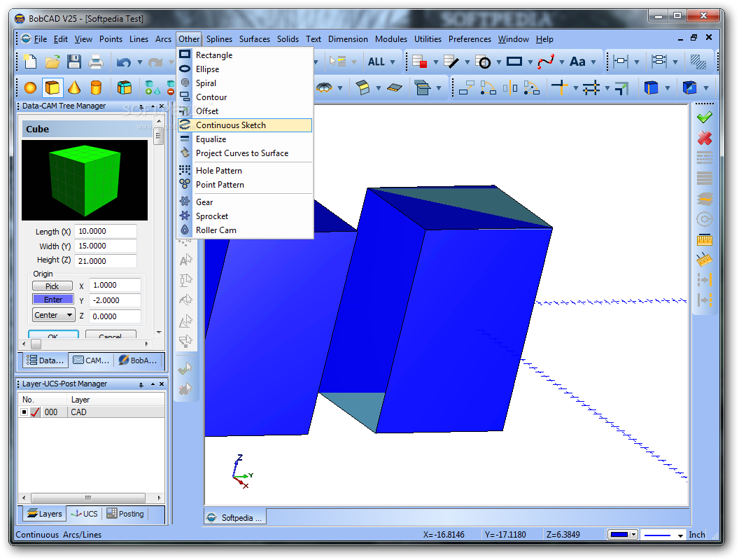Click the Cancel button in Cube panel
Viewport: 739px width, 560px height.
(x=111, y=335)
